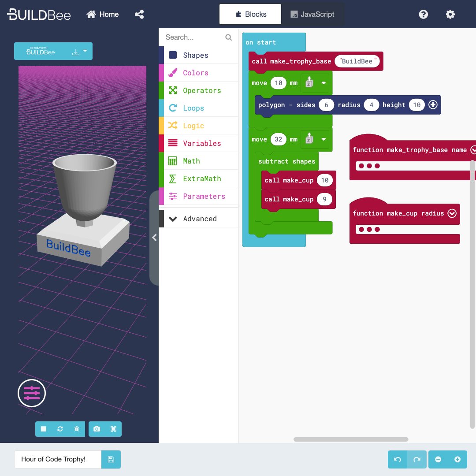Click the search magnifier icon
The height and width of the screenshot is (476, 476).
coord(229,37)
